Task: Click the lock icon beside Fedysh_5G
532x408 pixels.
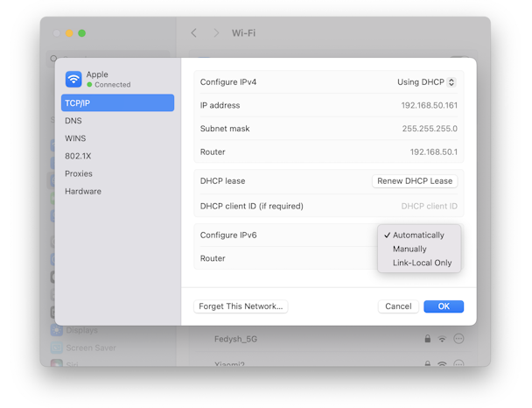Action: pyautogui.click(x=428, y=339)
